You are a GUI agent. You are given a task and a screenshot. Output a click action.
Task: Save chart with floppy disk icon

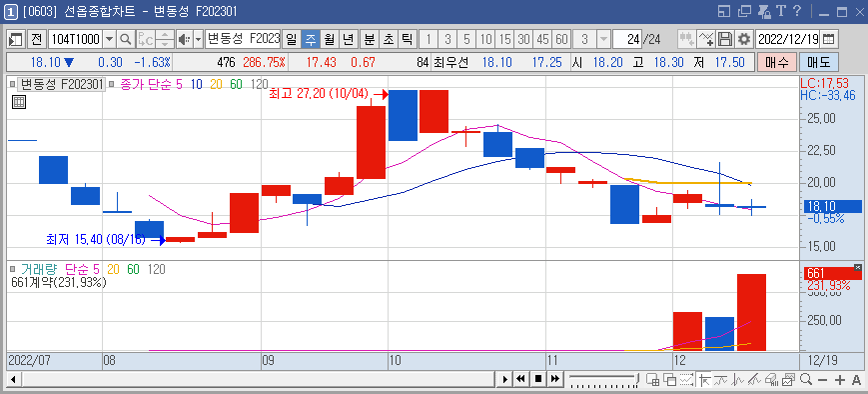(725, 39)
